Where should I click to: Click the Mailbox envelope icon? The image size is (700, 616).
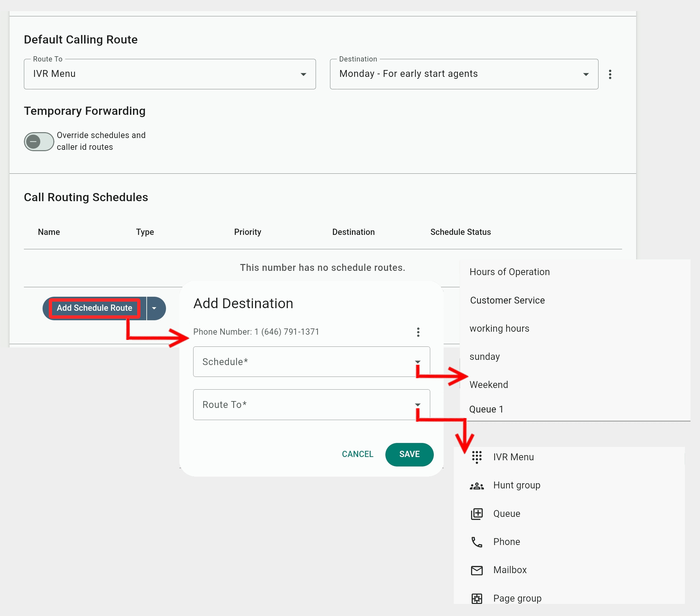tap(477, 570)
